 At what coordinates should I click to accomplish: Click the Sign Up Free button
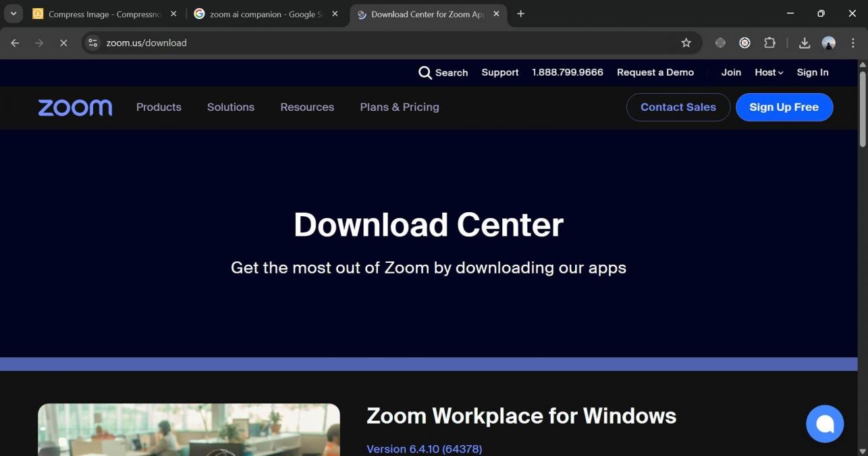coord(784,107)
